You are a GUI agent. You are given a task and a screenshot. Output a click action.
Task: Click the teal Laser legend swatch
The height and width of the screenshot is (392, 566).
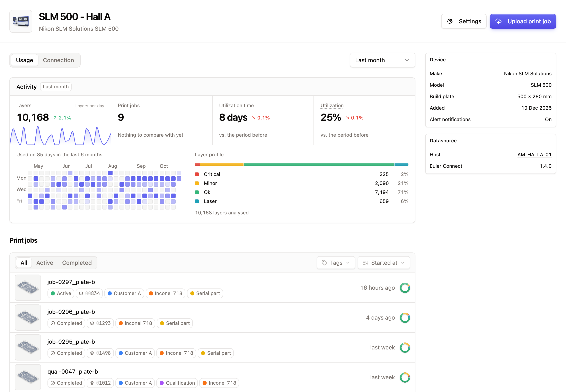pos(197,201)
